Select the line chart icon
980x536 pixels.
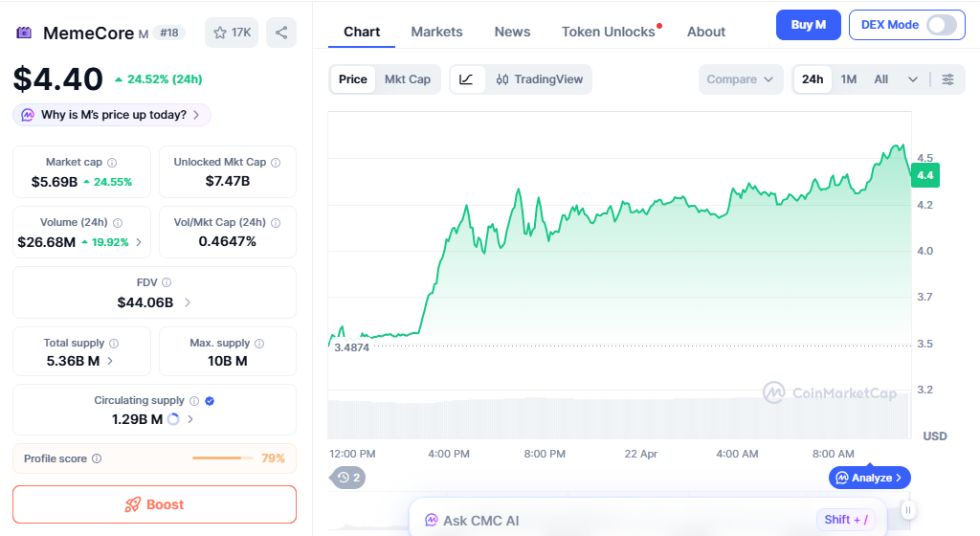tap(466, 79)
